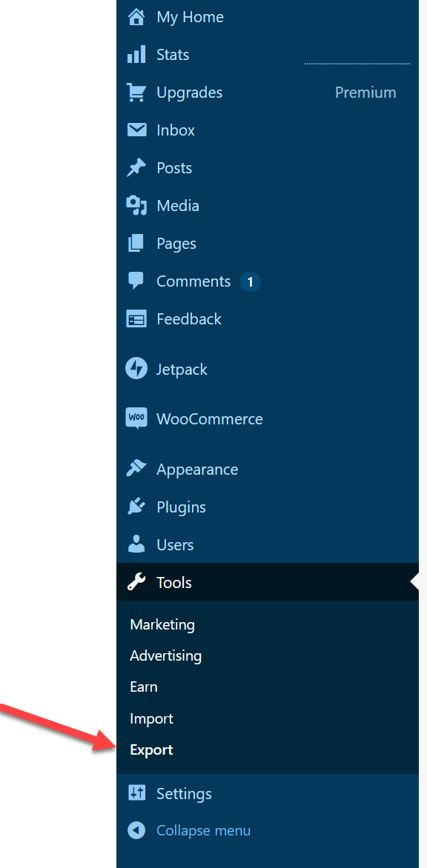
Task: Go to the Media library label
Action: point(178,206)
